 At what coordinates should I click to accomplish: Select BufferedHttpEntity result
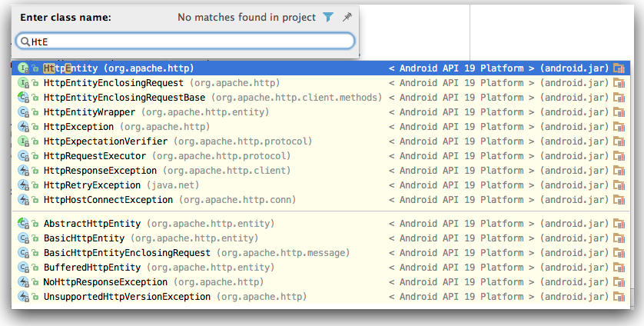tap(320, 268)
